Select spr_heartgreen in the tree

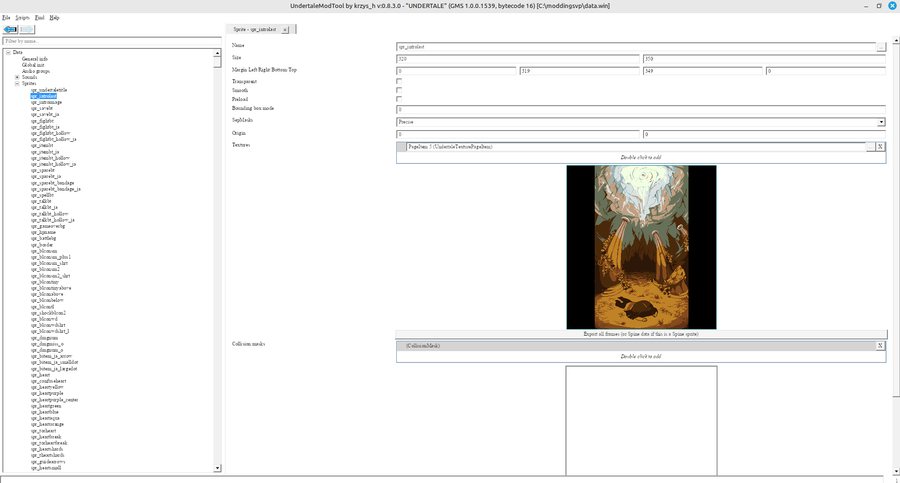coord(46,406)
